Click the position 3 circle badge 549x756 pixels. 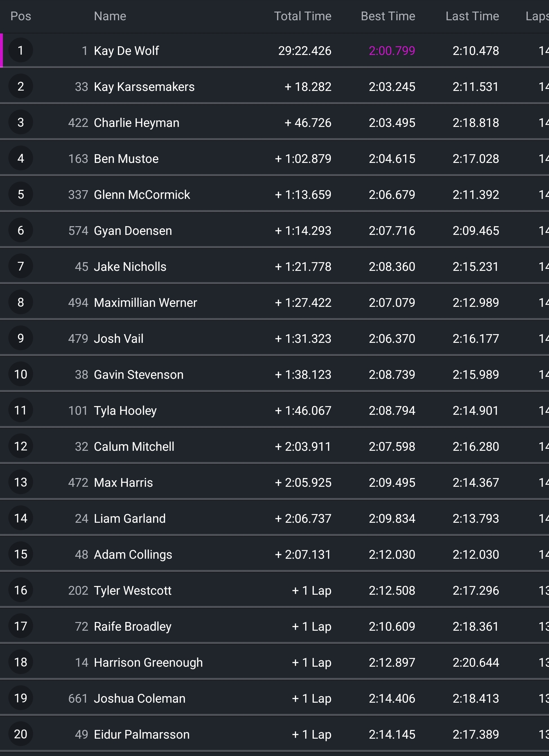(x=21, y=123)
